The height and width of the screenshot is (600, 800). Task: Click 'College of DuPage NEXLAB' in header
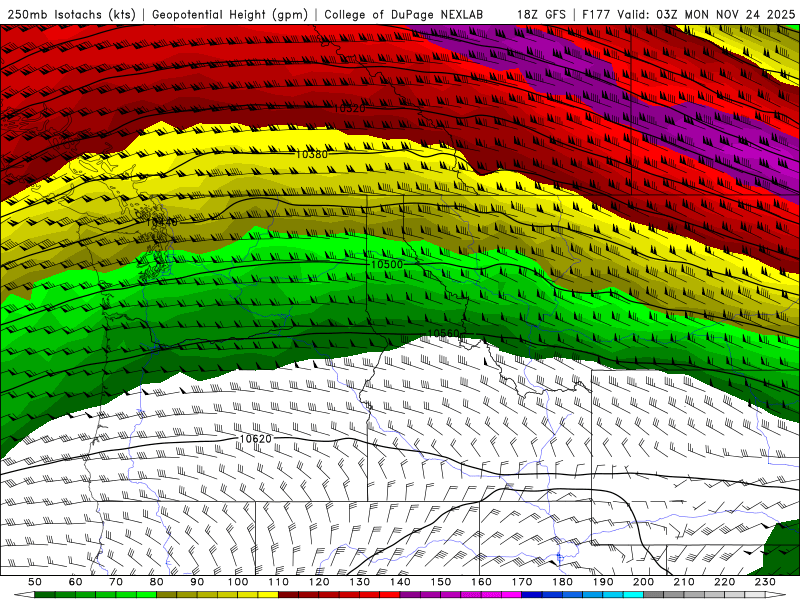tap(403, 15)
